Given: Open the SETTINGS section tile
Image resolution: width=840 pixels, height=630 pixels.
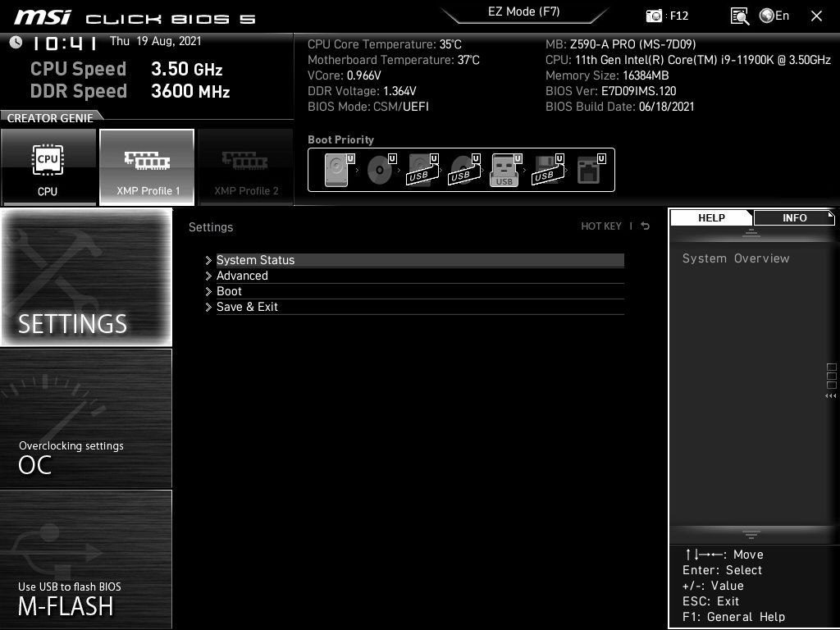Looking at the screenshot, I should tap(86, 277).
